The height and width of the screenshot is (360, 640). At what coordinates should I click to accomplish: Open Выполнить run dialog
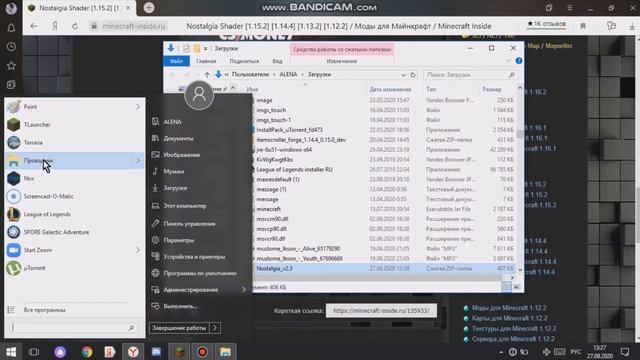coord(180,306)
